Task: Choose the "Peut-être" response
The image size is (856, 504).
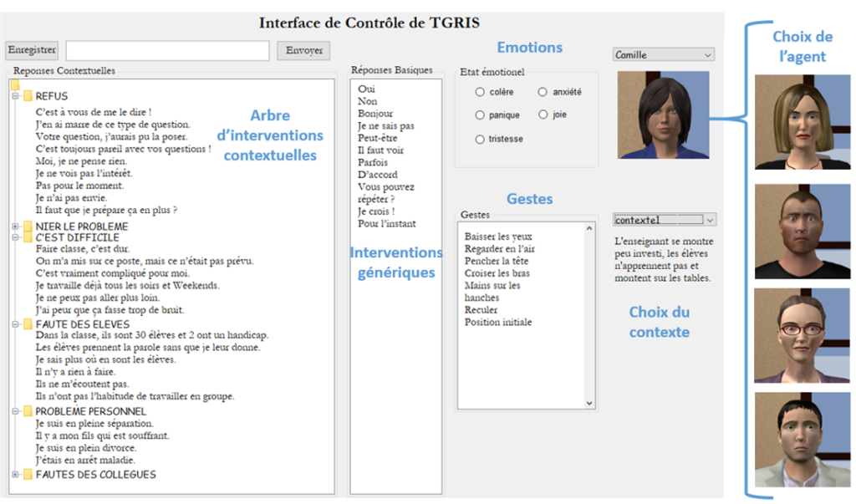Action: [x=378, y=138]
